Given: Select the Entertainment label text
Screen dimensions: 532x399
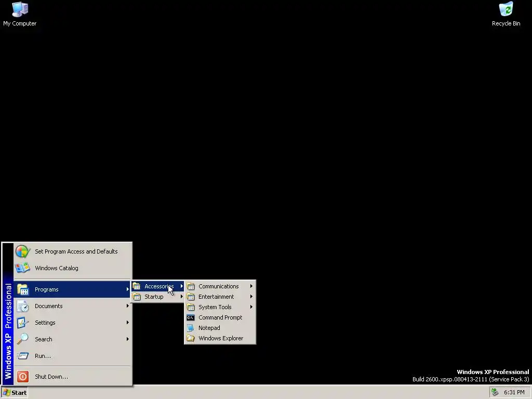Looking at the screenshot, I should click(216, 297).
